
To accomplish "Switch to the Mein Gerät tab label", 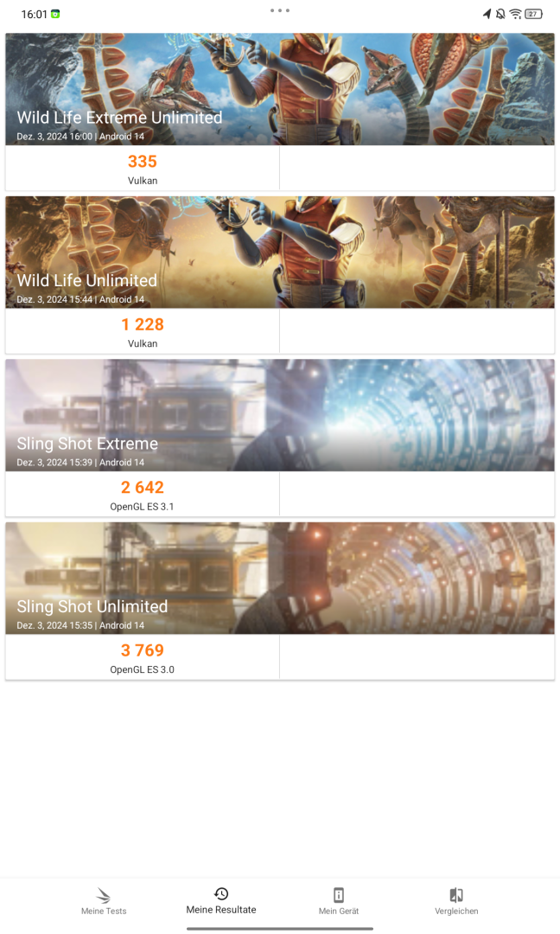I will [339, 911].
